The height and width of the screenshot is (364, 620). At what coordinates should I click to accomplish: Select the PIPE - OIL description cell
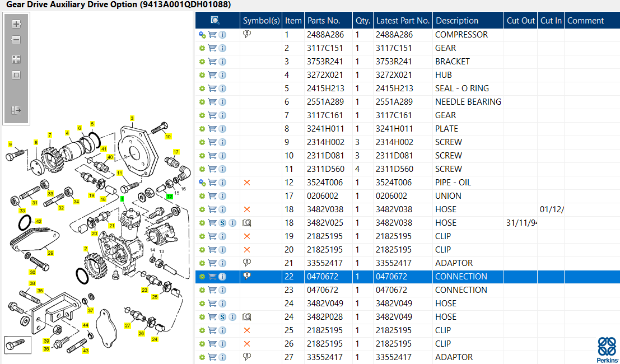453,183
